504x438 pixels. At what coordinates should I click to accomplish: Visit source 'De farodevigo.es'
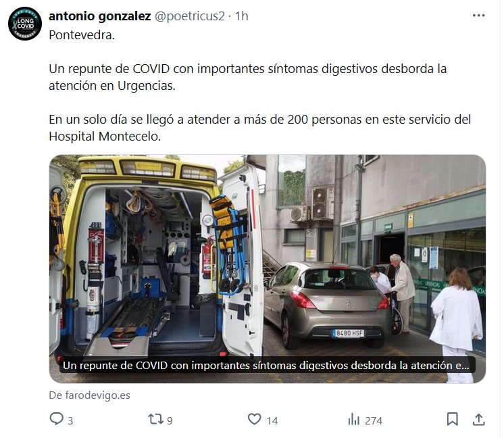tap(89, 395)
